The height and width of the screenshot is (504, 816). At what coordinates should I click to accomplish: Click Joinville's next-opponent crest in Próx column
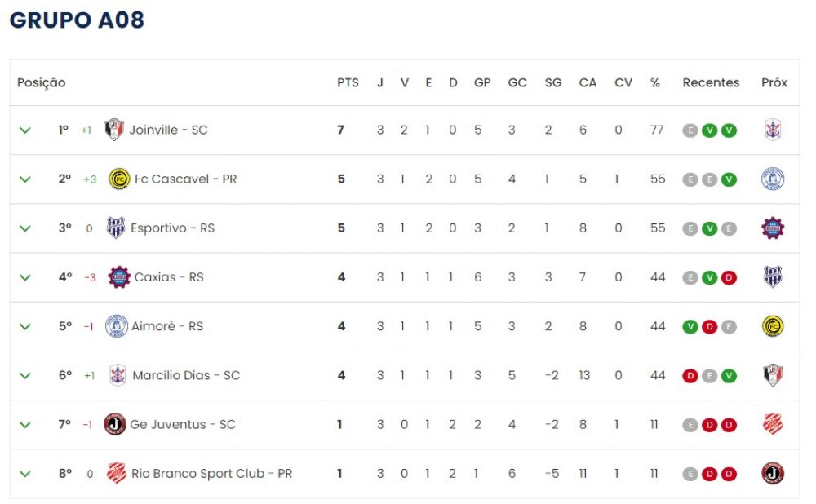(773, 130)
